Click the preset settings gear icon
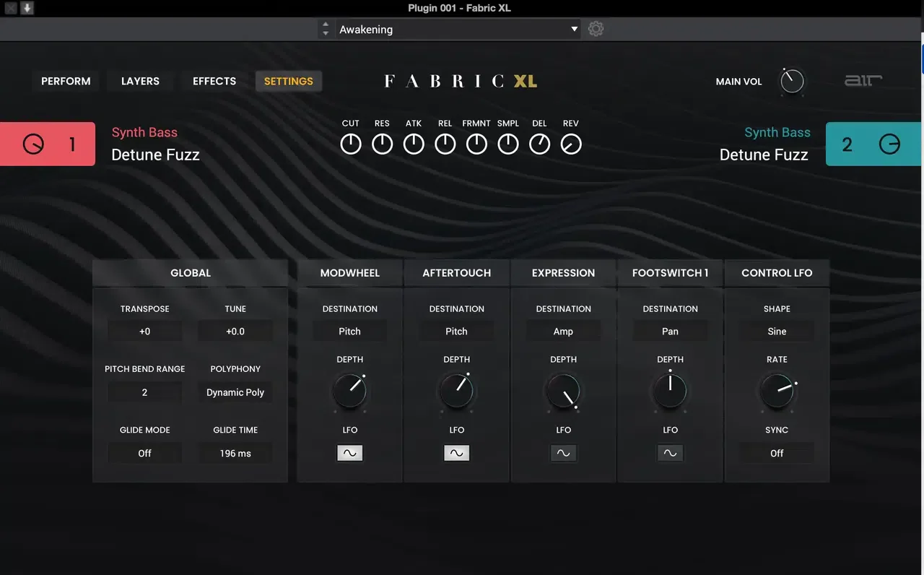 point(596,29)
